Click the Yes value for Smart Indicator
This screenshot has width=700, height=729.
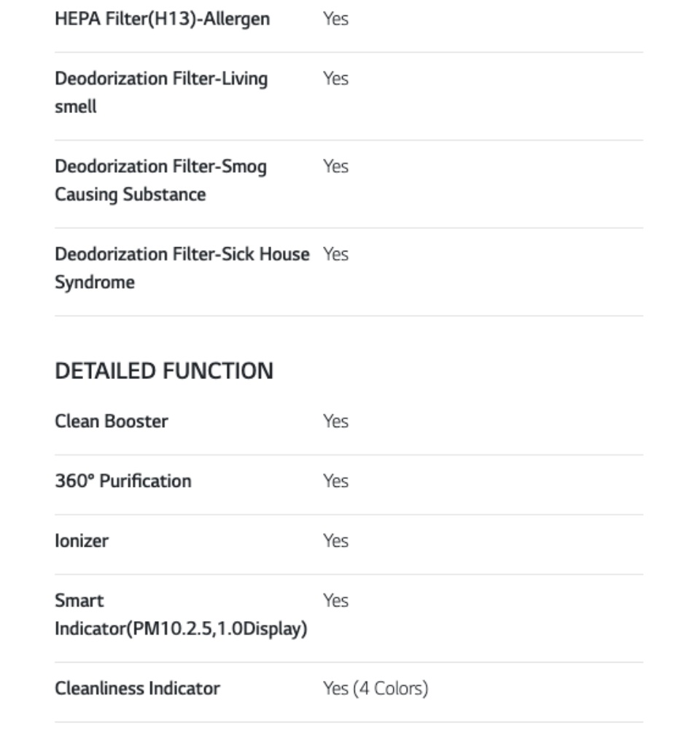pos(335,601)
